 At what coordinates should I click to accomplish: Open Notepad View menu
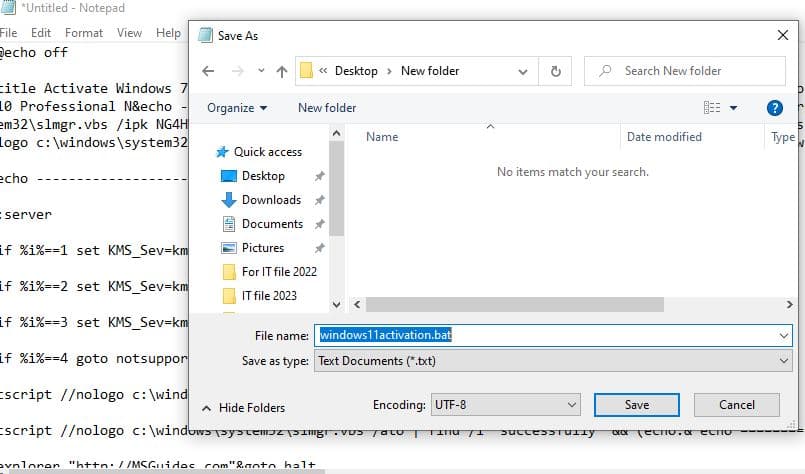coord(129,33)
